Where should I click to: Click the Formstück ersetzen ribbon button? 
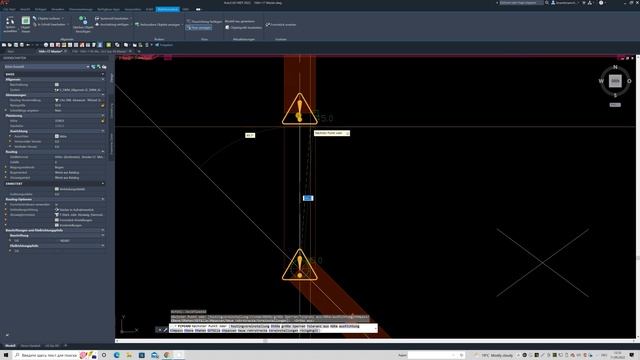pyautogui.click(x=281, y=24)
